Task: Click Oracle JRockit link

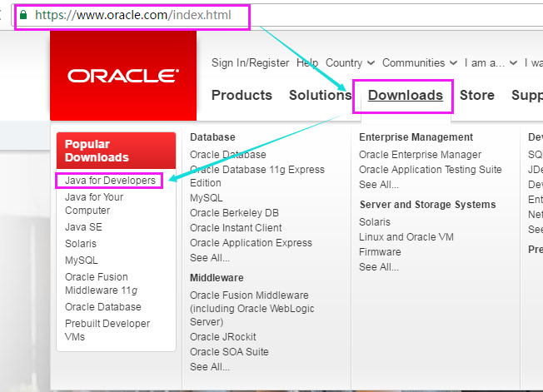Action: pos(222,336)
